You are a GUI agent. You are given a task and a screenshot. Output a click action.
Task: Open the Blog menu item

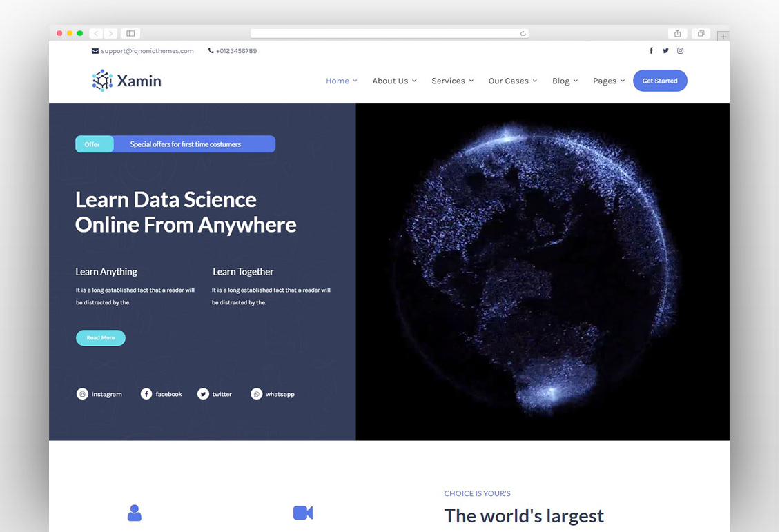[560, 81]
